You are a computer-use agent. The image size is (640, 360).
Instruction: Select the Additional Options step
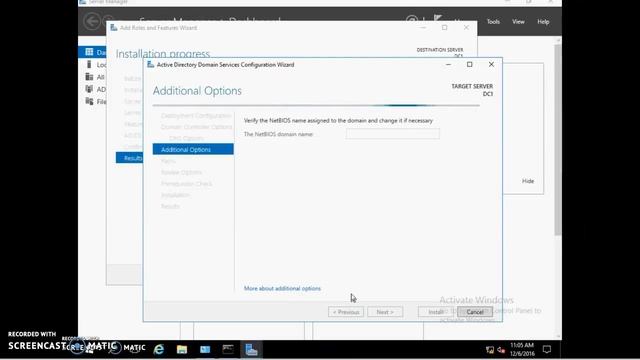tap(193, 149)
